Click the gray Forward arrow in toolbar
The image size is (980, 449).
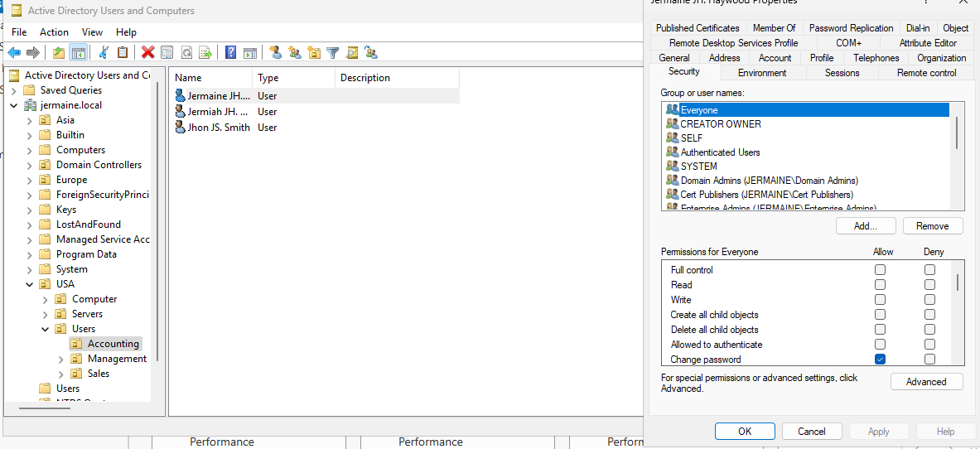(33, 52)
